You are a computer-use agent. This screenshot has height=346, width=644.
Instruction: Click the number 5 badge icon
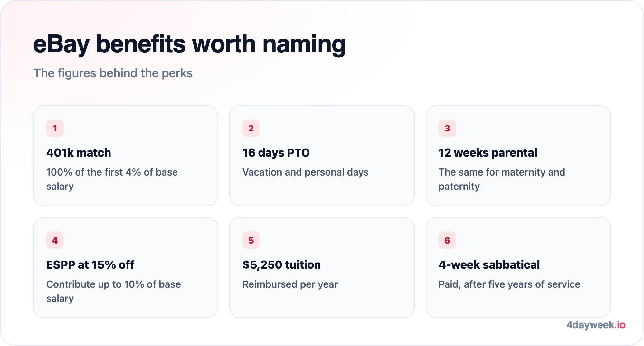pyautogui.click(x=251, y=240)
